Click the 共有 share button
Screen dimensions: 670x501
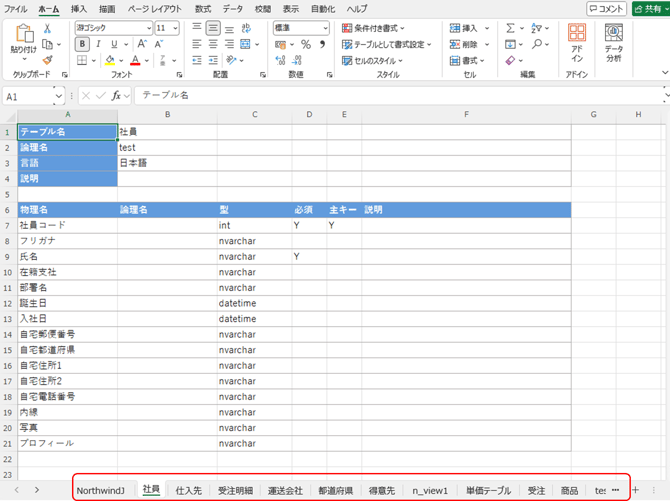[x=650, y=9]
